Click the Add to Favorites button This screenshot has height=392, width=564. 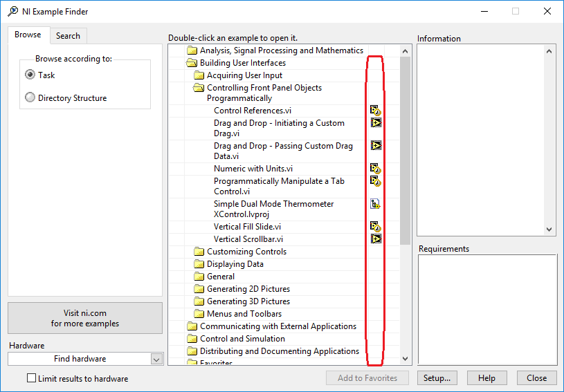click(x=367, y=378)
